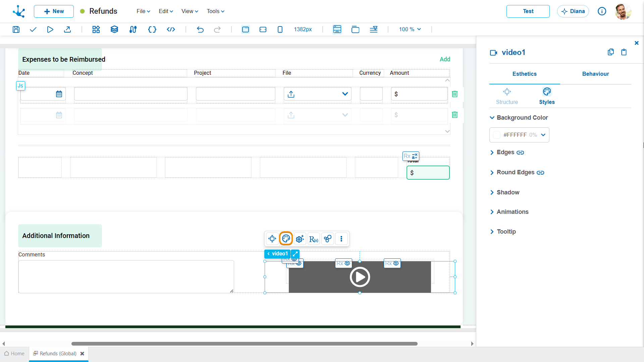Viewport: 644px width, 362px height.
Task: Open the HTML source code icon
Action: pos(171,29)
